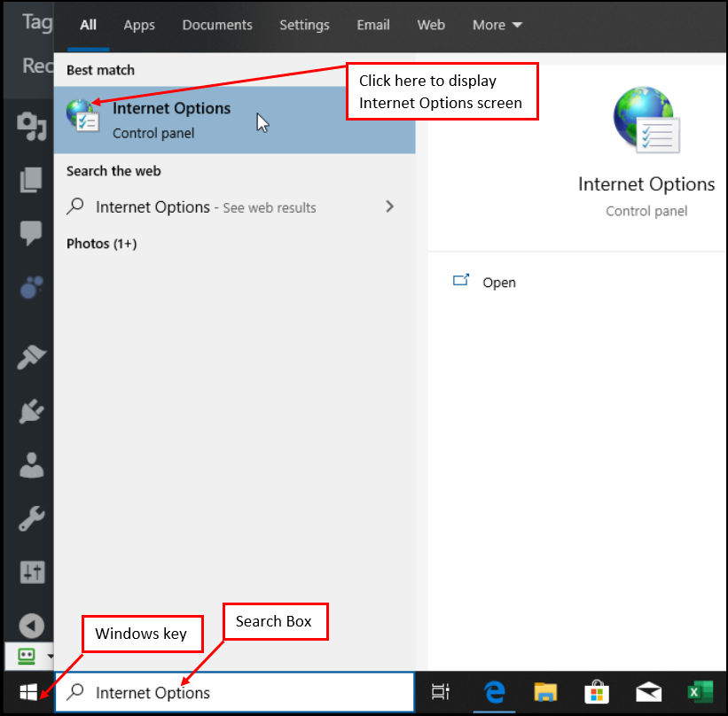Open the dropdown arrow beside green robot icon

(x=51, y=656)
